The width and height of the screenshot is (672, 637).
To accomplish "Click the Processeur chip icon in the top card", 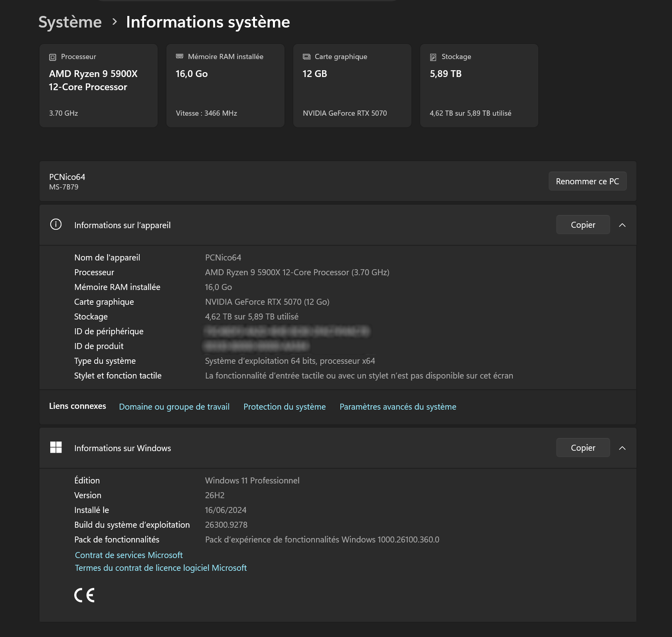I will tap(53, 57).
